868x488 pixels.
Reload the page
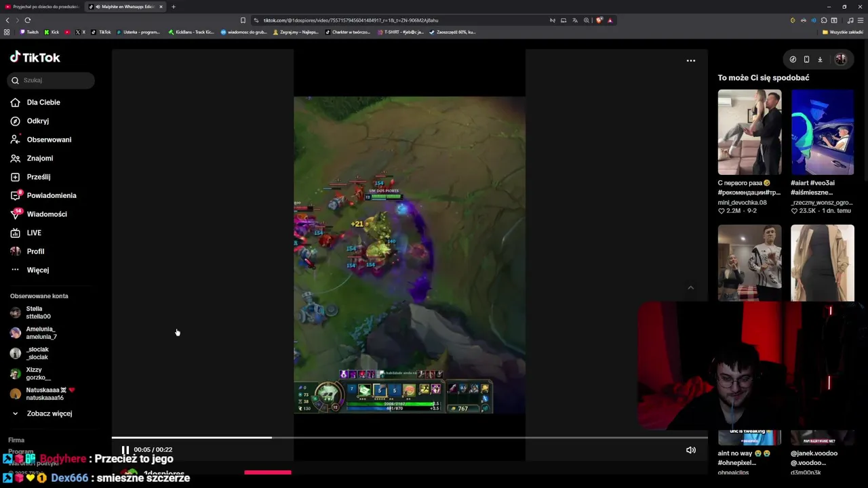[x=28, y=20]
